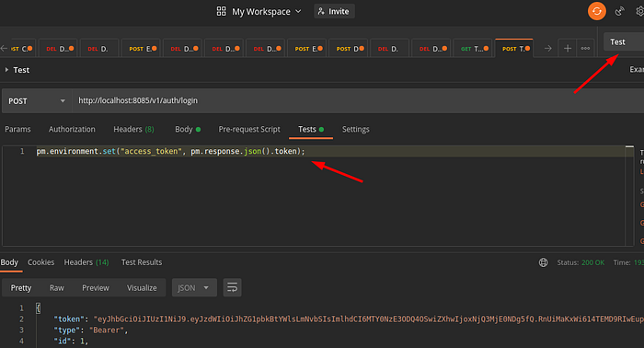Open the request Settings tab
Screen dimensions: 644x348
[356, 129]
